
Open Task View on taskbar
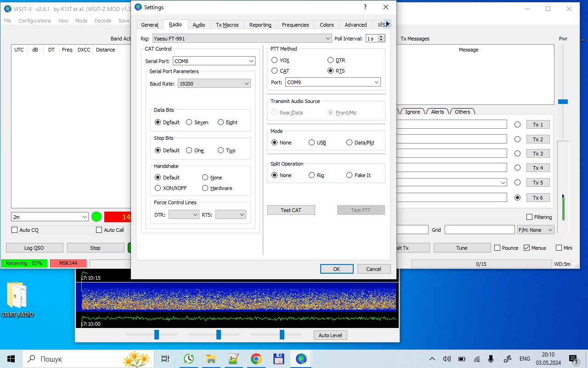click(165, 359)
